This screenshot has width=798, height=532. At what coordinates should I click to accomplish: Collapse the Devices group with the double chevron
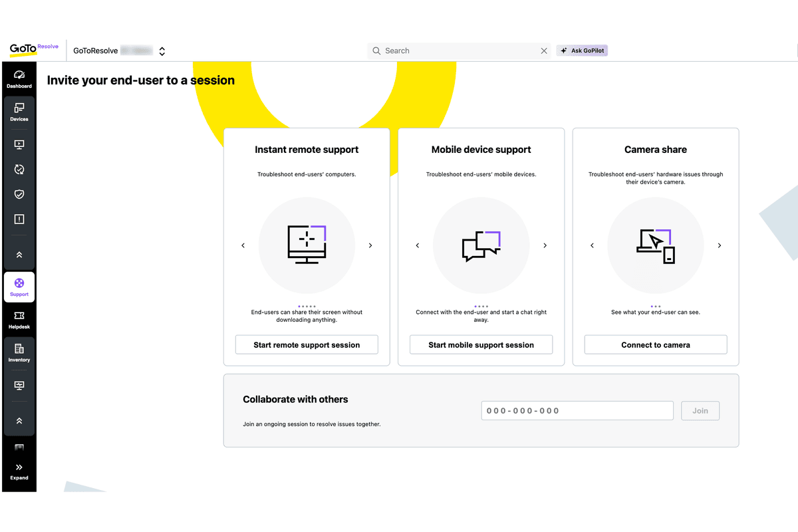pyautogui.click(x=19, y=255)
